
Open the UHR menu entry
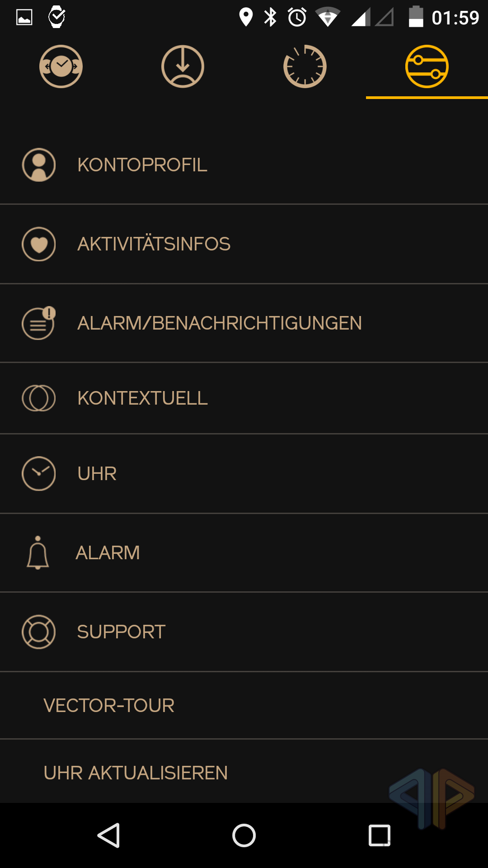point(97,474)
